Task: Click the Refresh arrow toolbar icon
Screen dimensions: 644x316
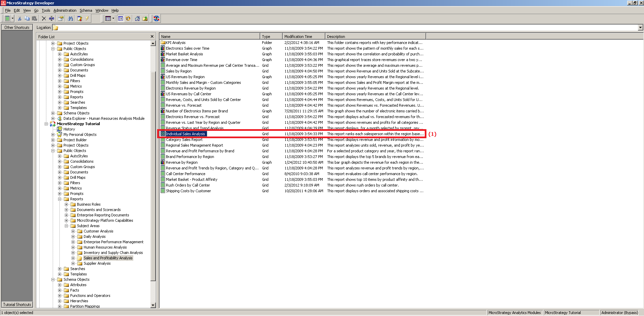Action: (x=128, y=19)
